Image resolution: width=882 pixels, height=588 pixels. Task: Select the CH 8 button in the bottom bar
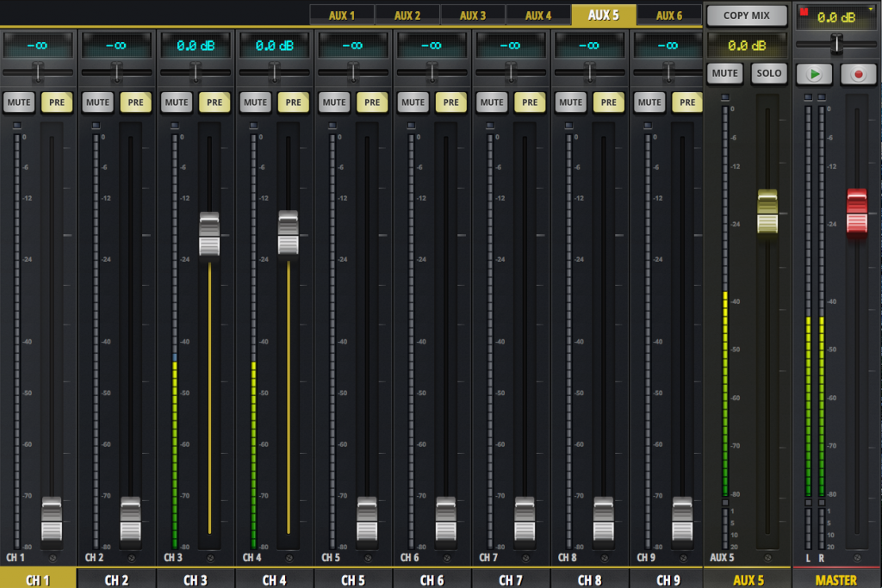tap(589, 579)
